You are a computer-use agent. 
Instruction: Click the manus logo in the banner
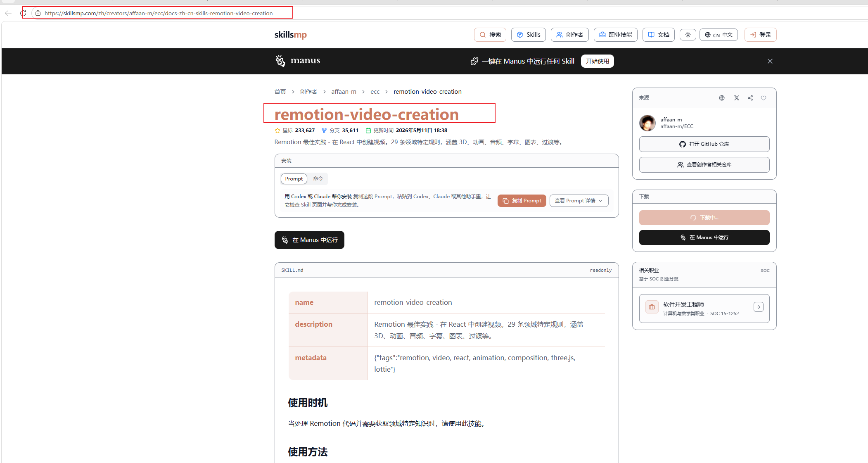(x=298, y=61)
